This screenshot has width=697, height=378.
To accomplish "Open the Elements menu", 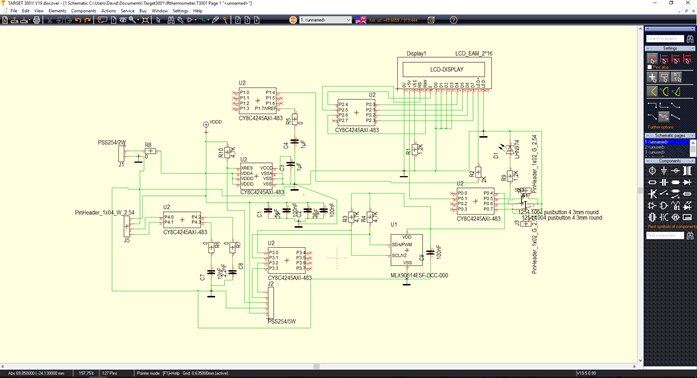I will (x=57, y=11).
